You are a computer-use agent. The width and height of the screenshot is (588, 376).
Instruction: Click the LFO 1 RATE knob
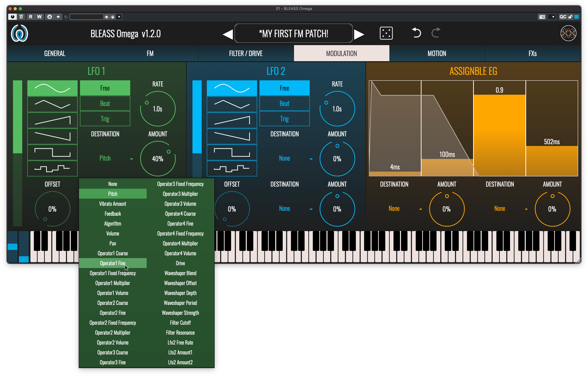[158, 109]
